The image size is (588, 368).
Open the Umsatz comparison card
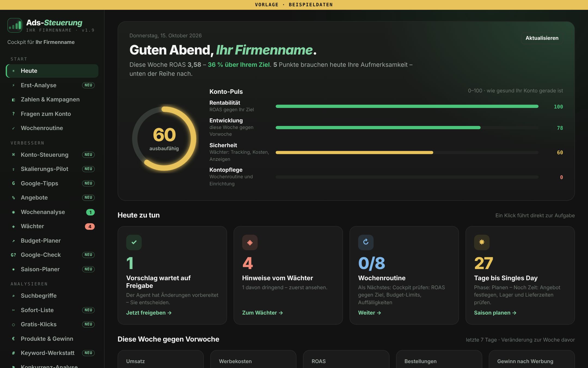click(161, 359)
